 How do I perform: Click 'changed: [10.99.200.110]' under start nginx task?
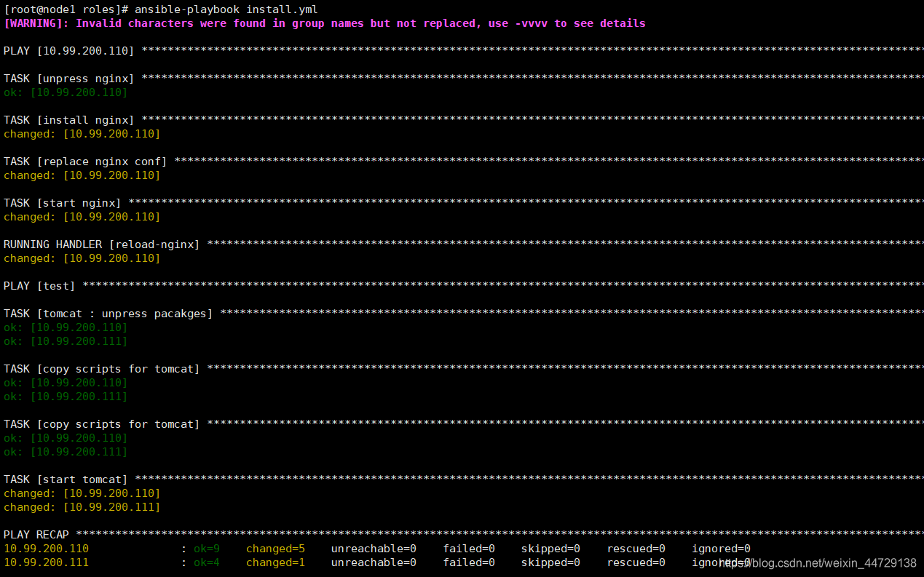click(82, 217)
